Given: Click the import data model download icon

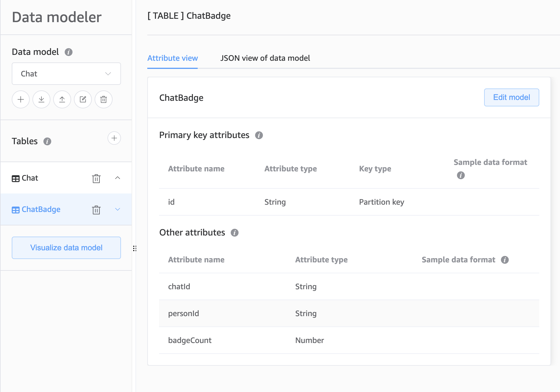Looking at the screenshot, I should [x=41, y=99].
